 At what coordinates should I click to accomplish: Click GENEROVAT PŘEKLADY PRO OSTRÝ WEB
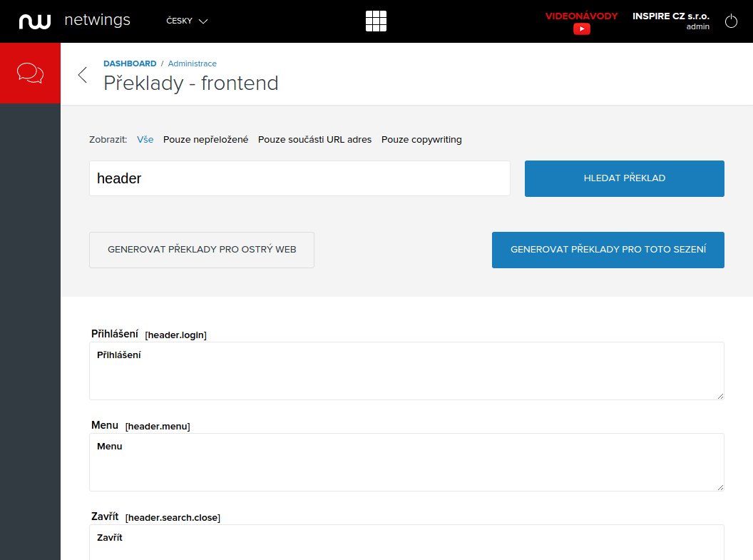[202, 250]
